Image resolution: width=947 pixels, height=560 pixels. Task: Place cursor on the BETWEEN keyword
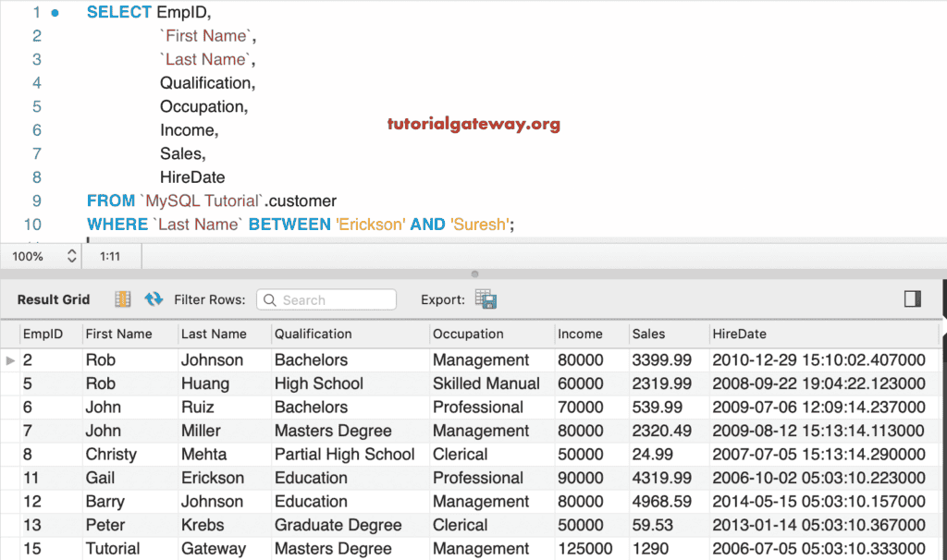(289, 225)
